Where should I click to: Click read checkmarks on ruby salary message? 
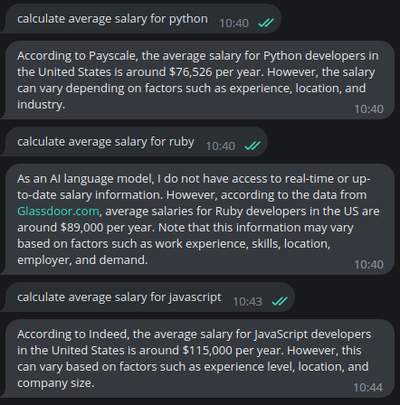(x=252, y=146)
